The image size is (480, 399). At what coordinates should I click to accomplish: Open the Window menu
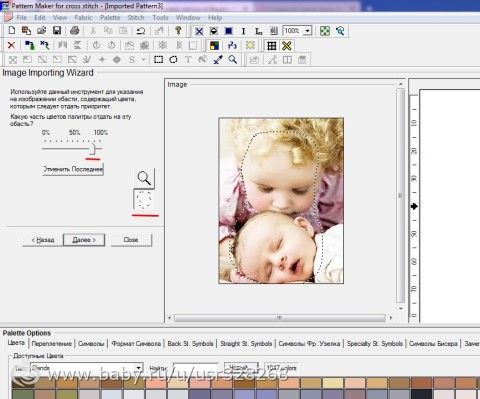click(188, 18)
